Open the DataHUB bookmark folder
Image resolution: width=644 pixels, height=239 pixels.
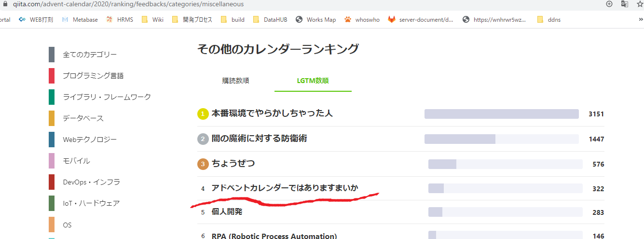click(270, 20)
